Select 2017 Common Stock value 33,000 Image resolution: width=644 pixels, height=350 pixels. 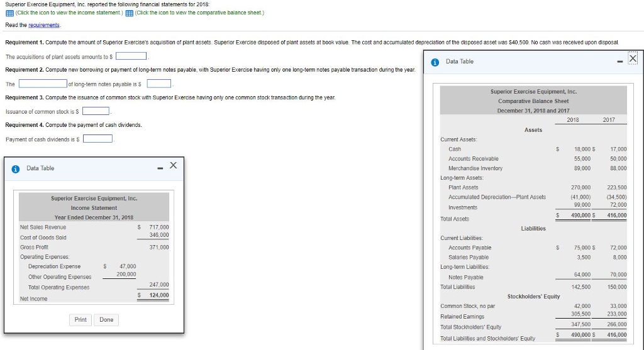pyautogui.click(x=619, y=306)
